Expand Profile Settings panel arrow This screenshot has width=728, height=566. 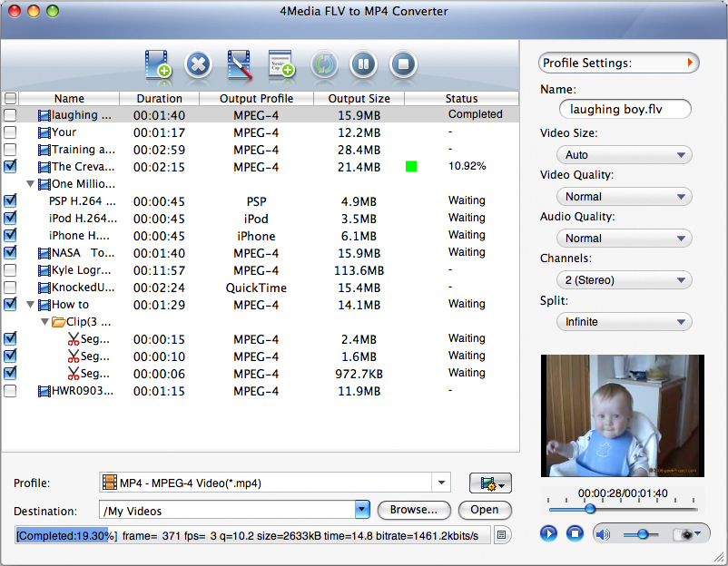(x=690, y=63)
